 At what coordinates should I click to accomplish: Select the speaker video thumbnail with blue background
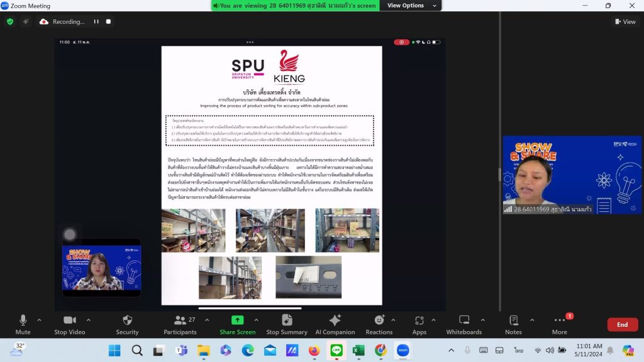click(572, 175)
